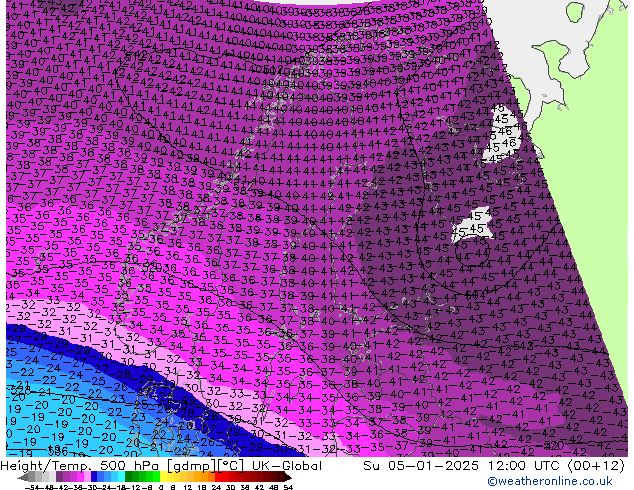This screenshot has height=490, width=634.
Task: Click the gray left arrow end of the color scale
Action: pyautogui.click(x=23, y=477)
